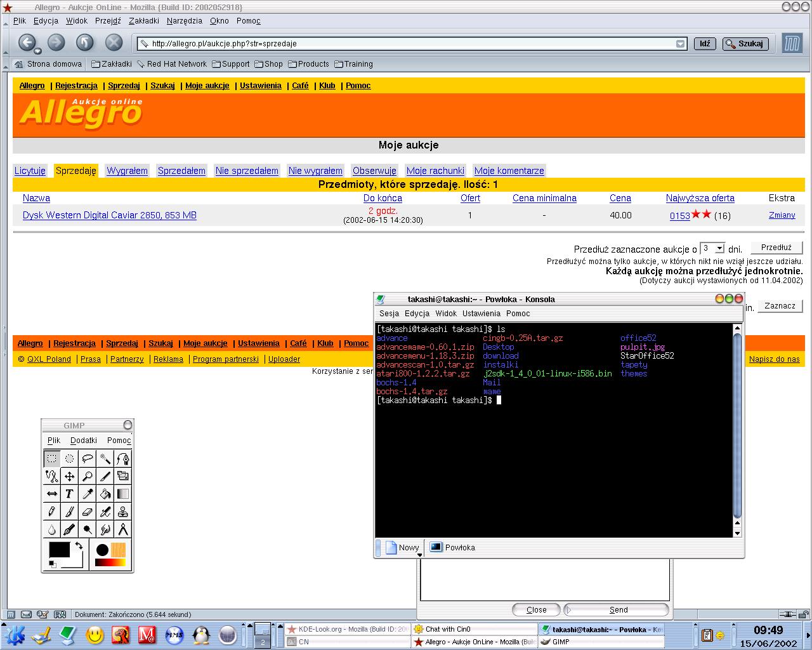Click the Idź go button
The width and height of the screenshot is (812, 650).
705,44
